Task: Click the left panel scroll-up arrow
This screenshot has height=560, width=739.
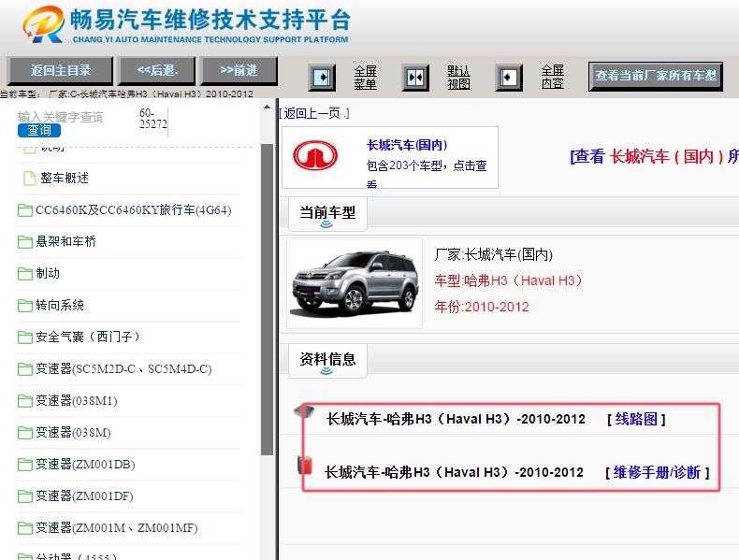Action: click(x=267, y=108)
